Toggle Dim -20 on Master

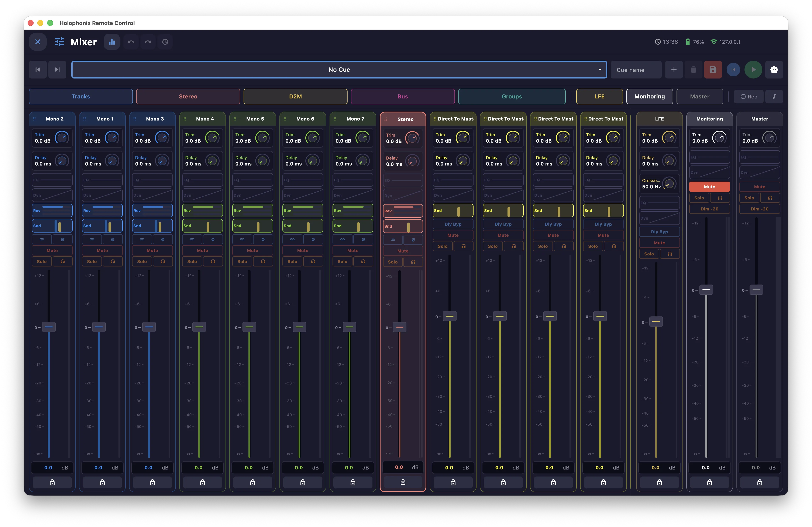(x=760, y=209)
